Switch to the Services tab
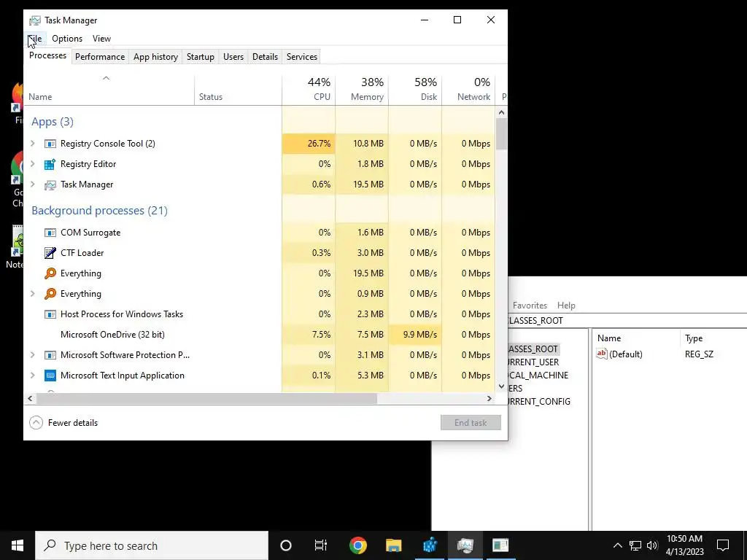The height and width of the screenshot is (560, 747). pos(302,57)
